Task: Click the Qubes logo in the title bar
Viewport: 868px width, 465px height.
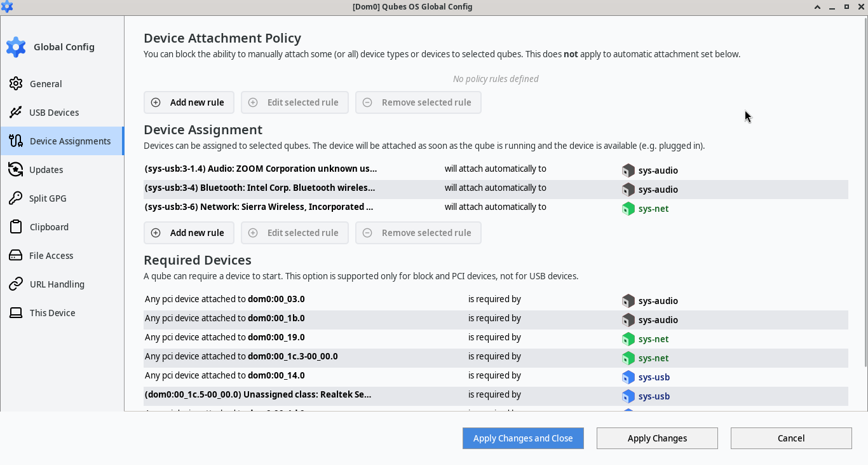Action: tap(7, 6)
